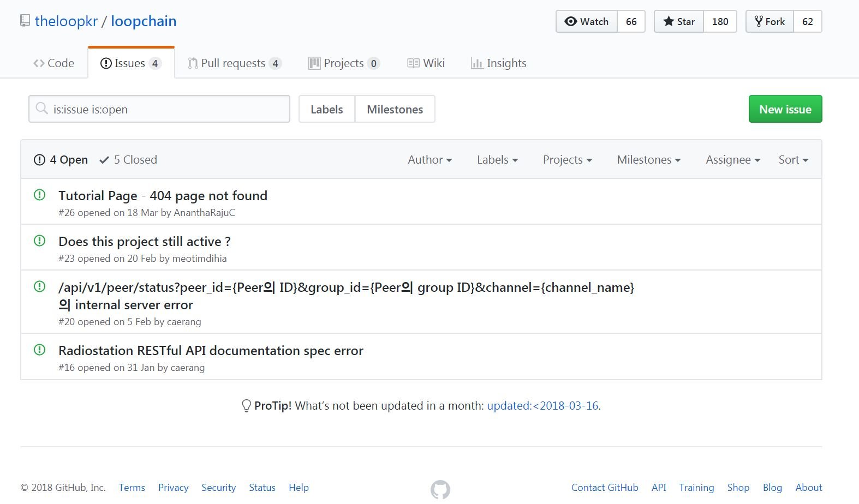859x504 pixels.
Task: Star the loopchain repository
Action: 679,21
